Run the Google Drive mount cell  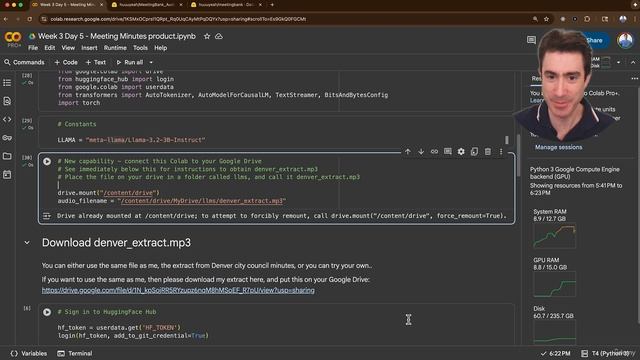pos(47,162)
